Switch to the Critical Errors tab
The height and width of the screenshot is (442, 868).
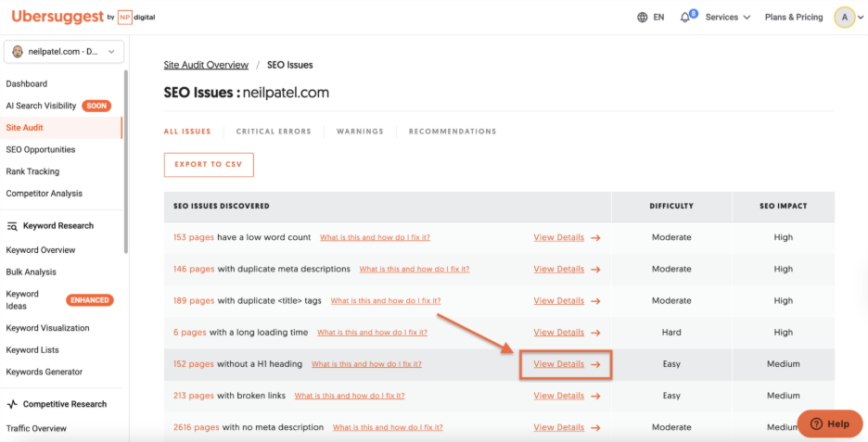(x=274, y=132)
